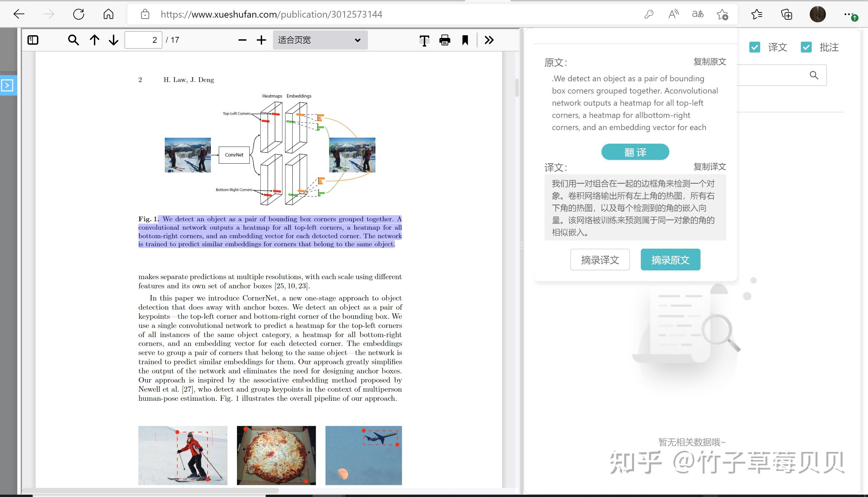Image resolution: width=868 pixels, height=497 pixels.
Task: Go to the next page
Action: click(113, 40)
